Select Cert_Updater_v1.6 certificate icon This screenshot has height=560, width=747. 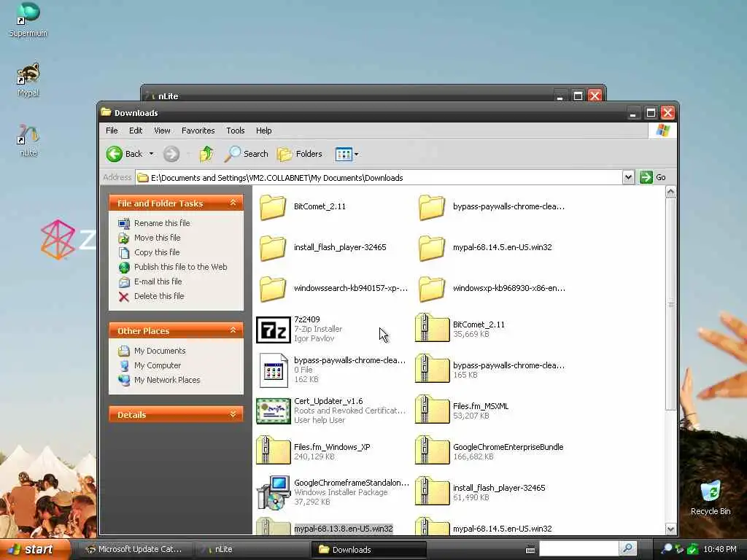click(x=274, y=411)
